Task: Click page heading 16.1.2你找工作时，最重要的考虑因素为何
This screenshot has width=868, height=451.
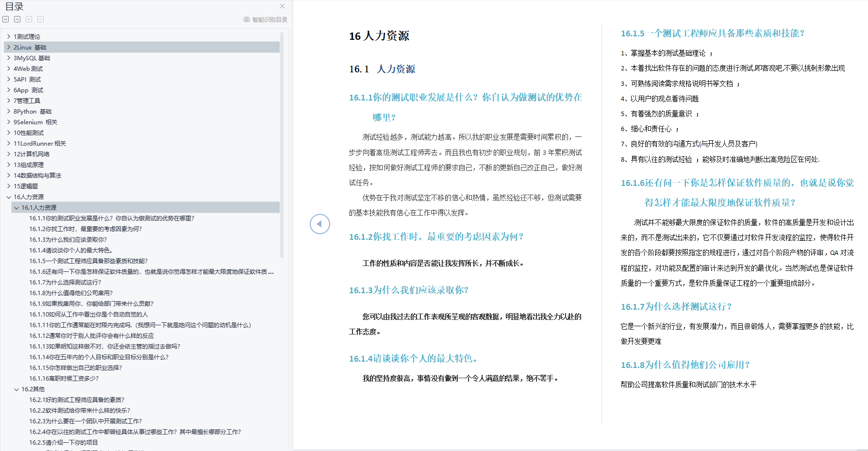Action: tap(436, 237)
